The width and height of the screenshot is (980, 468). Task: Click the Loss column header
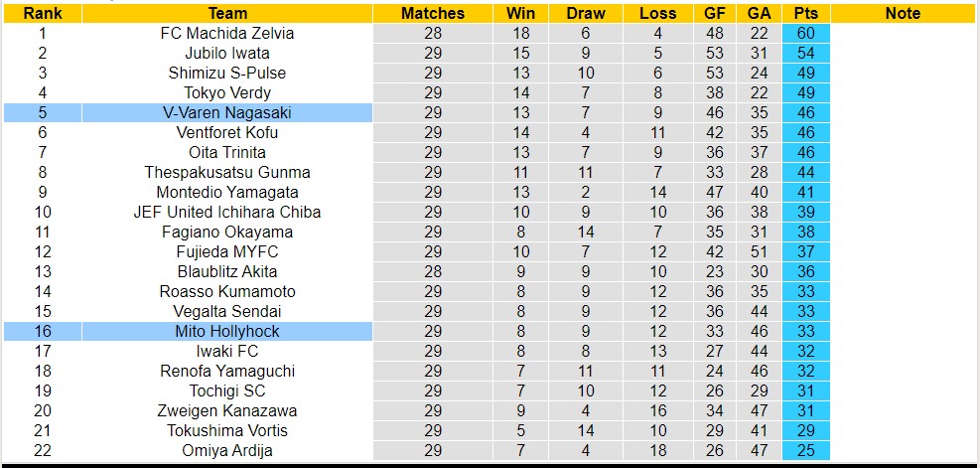tap(658, 13)
